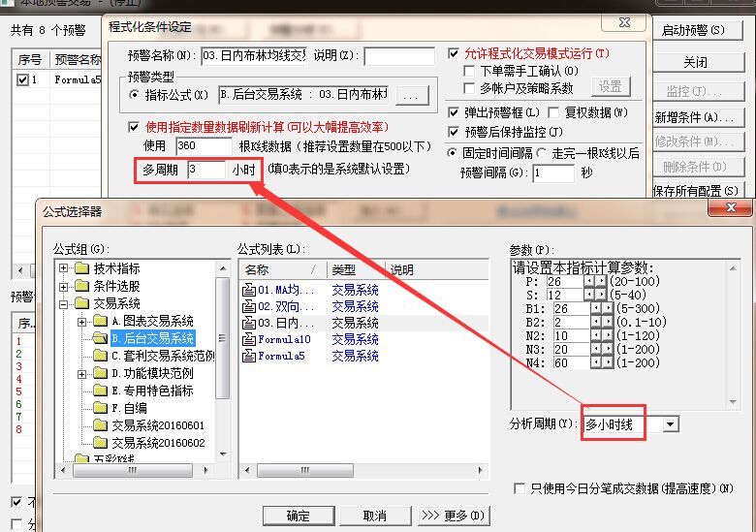Choose Formula10 in the formula list
The height and width of the screenshot is (532, 756).
point(283,339)
